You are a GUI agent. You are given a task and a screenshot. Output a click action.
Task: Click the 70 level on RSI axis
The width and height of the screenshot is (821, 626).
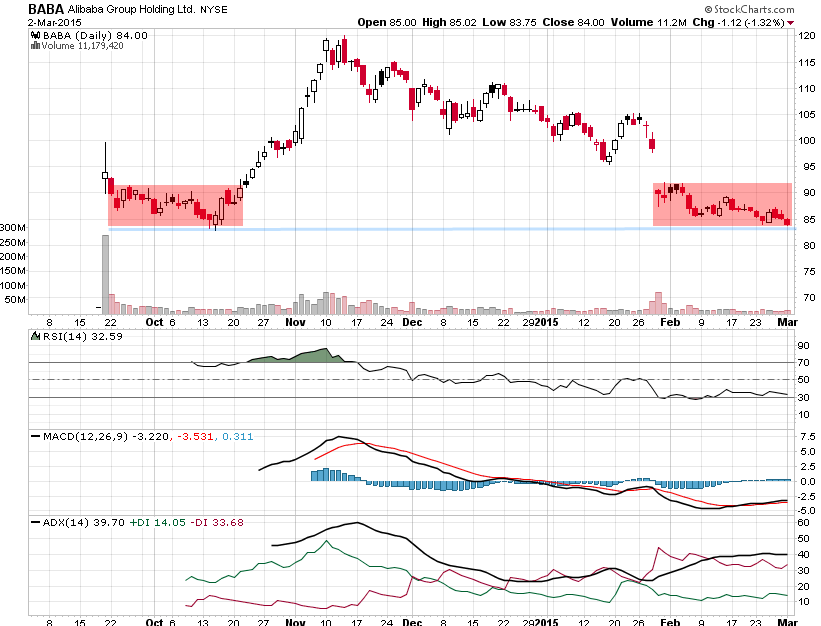click(803, 362)
